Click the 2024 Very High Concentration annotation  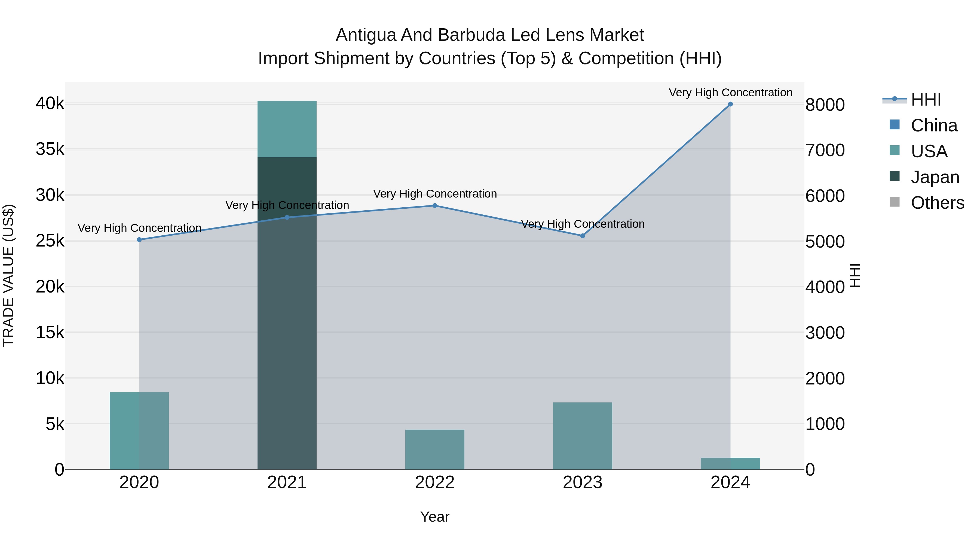[730, 93]
